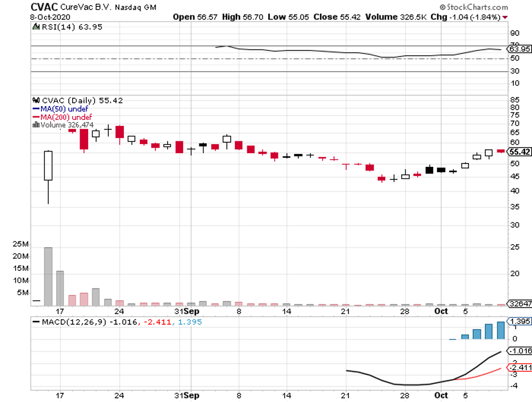Viewport: 532px width, 402px height.
Task: Click the red -2.411 MACD signal value
Action: click(157, 322)
